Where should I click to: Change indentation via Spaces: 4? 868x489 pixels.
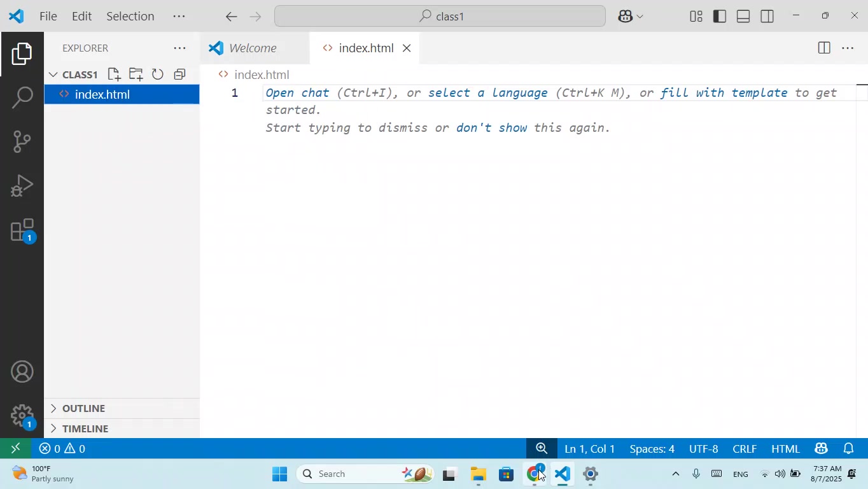(x=652, y=449)
